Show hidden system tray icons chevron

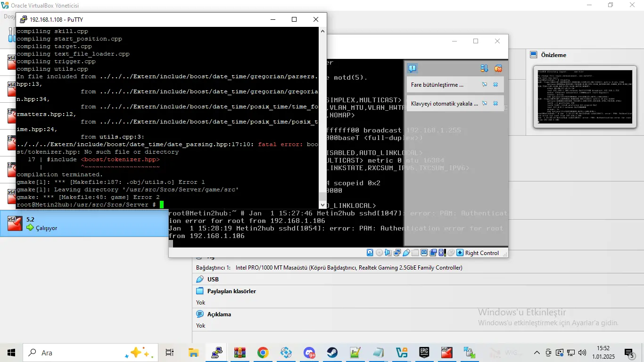pos(537,353)
